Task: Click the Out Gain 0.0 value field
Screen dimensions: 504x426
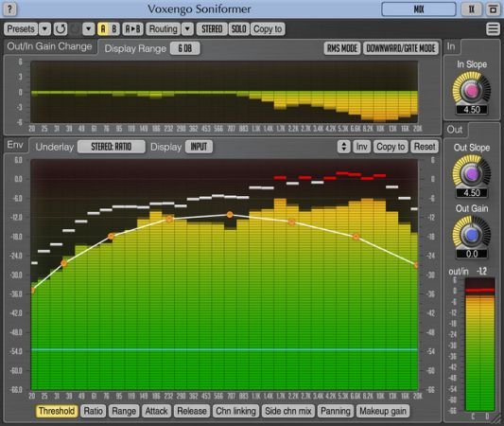Action: pos(472,254)
